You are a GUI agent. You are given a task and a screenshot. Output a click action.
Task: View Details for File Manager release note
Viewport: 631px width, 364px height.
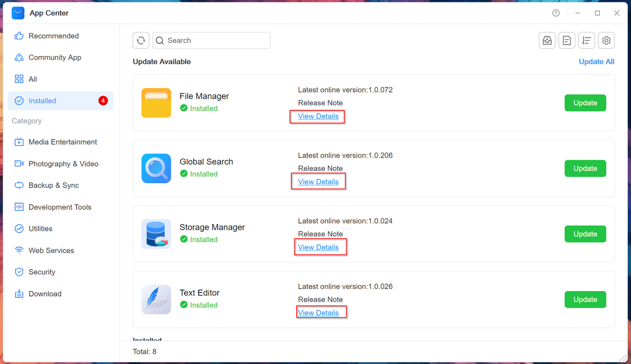point(318,116)
